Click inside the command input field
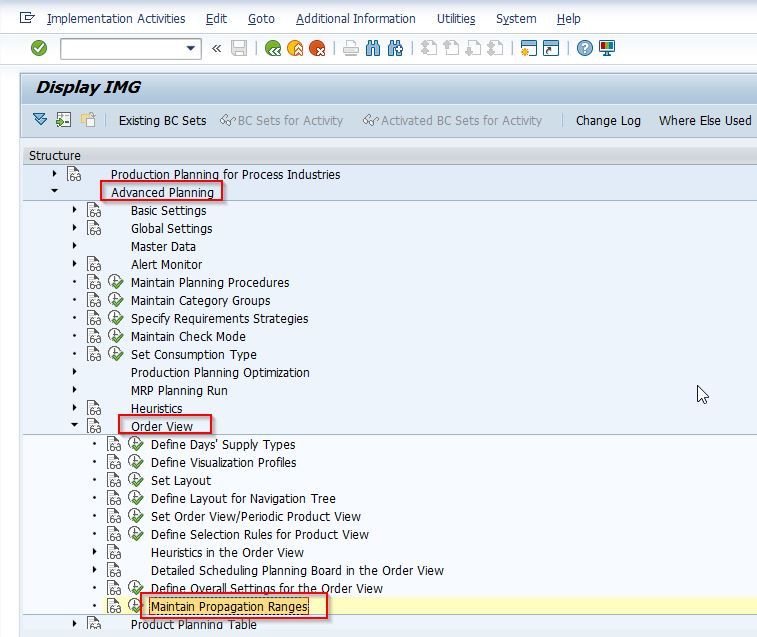This screenshot has width=757, height=637. 123,48
